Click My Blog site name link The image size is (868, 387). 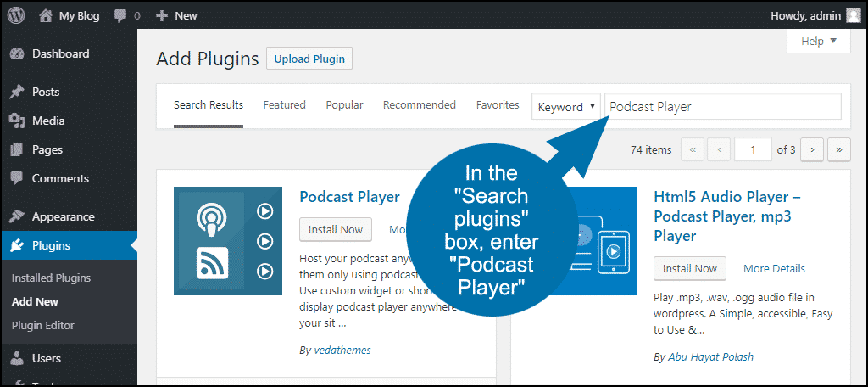[x=79, y=16]
